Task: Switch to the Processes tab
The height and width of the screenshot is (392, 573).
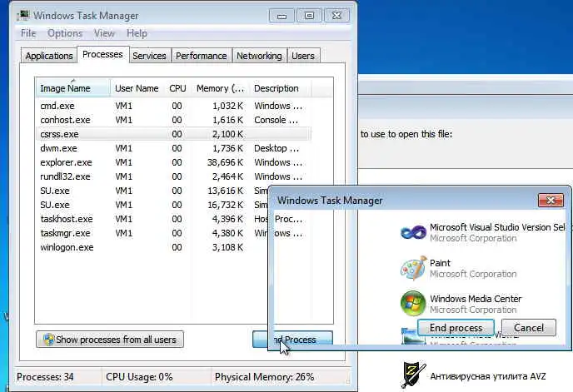Action: [x=102, y=54]
